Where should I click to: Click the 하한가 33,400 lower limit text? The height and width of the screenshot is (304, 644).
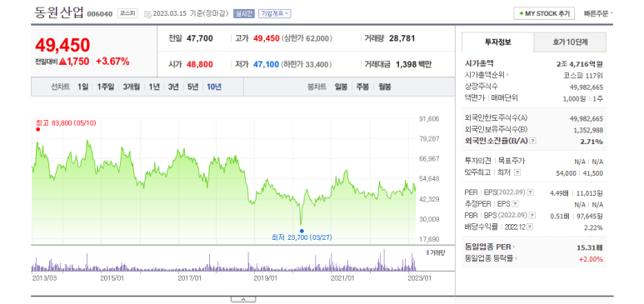tap(307, 64)
